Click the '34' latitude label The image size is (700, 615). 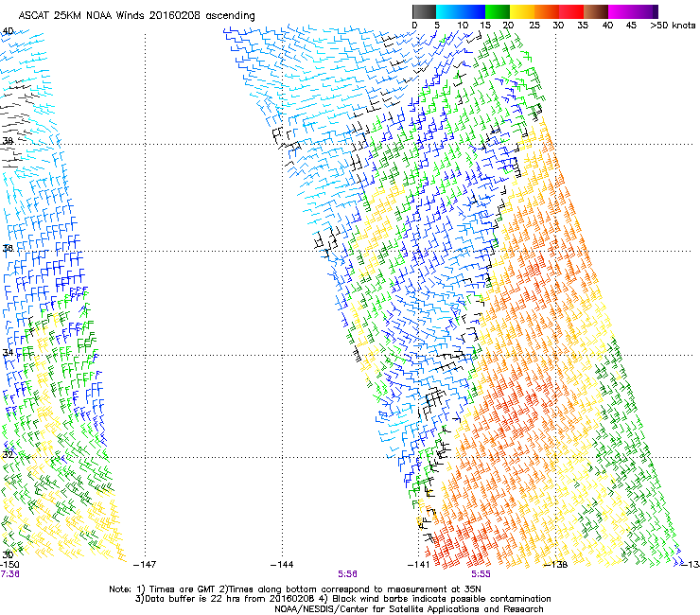click(8, 352)
